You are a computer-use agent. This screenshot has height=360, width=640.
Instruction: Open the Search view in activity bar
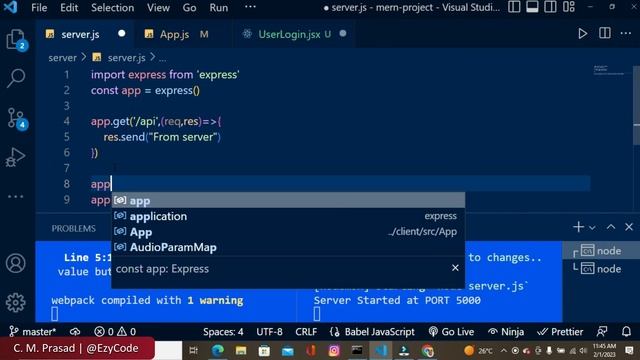point(16,78)
